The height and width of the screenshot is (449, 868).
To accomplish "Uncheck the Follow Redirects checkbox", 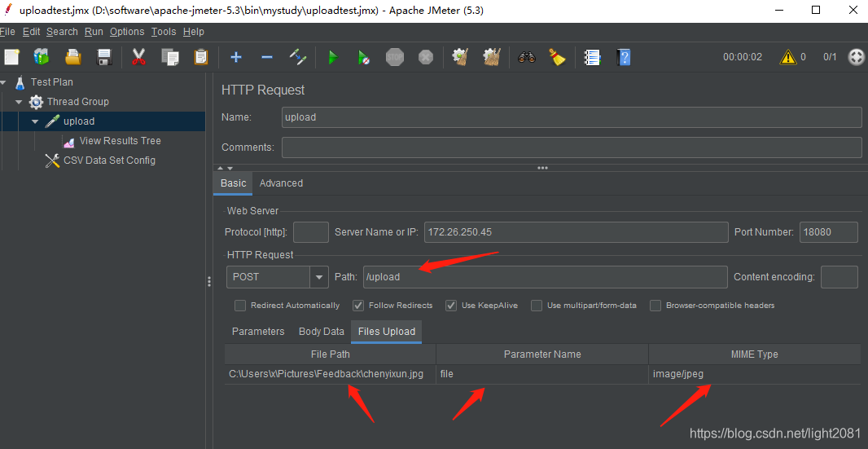I will (x=358, y=306).
